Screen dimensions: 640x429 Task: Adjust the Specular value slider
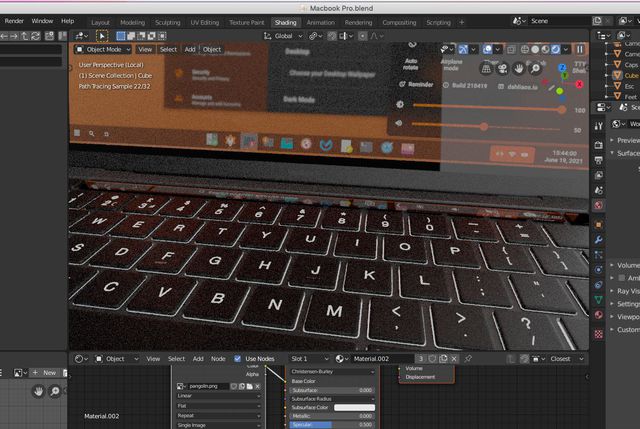click(x=332, y=425)
